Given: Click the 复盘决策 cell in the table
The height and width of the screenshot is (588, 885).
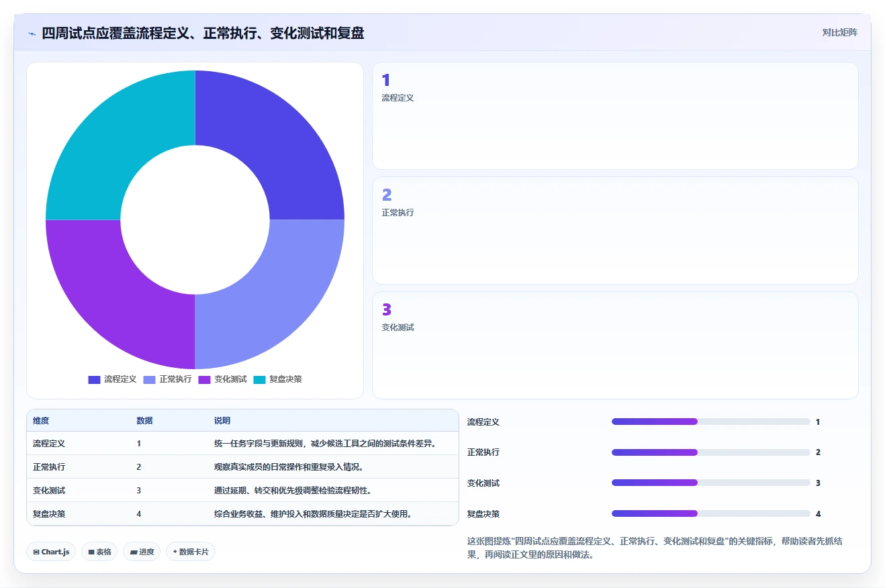Looking at the screenshot, I should pos(49,514).
